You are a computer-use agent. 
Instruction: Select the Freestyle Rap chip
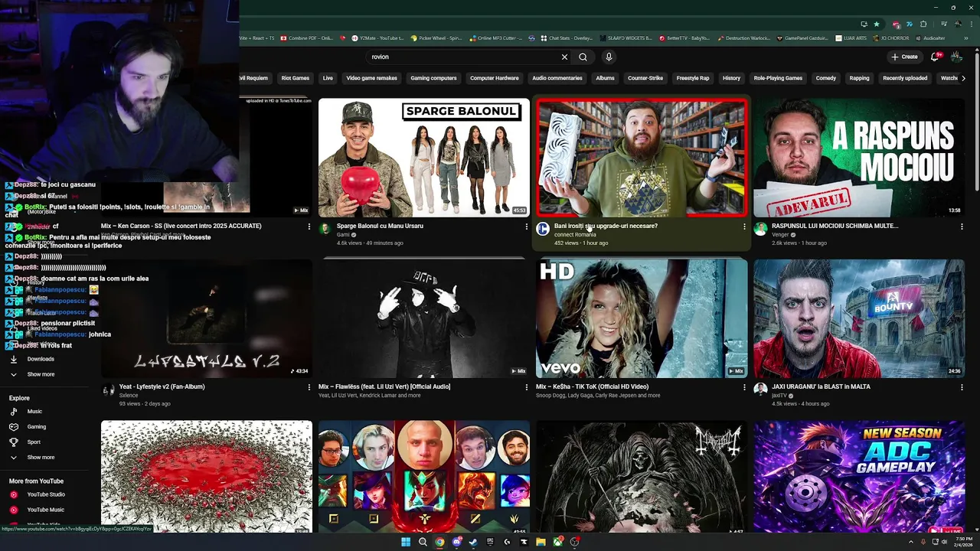click(693, 78)
